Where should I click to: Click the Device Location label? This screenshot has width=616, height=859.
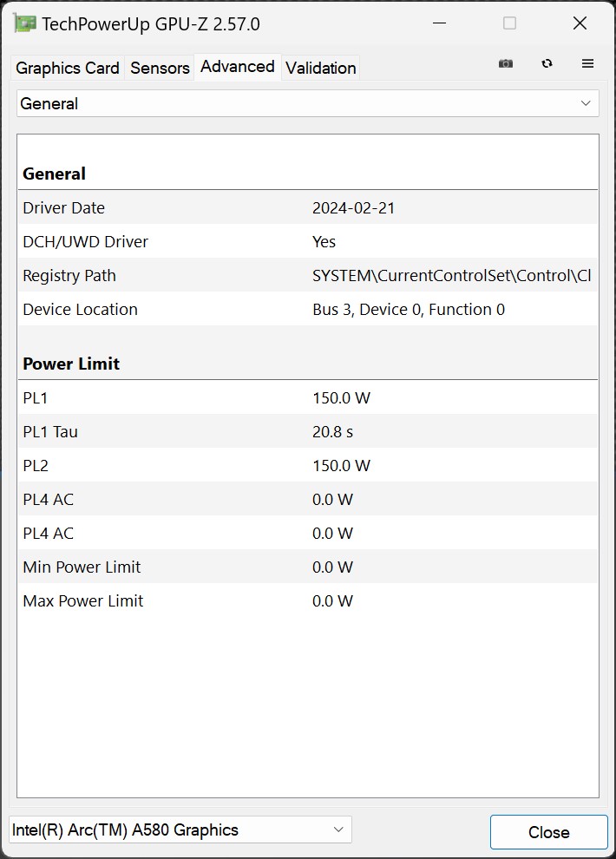(80, 310)
